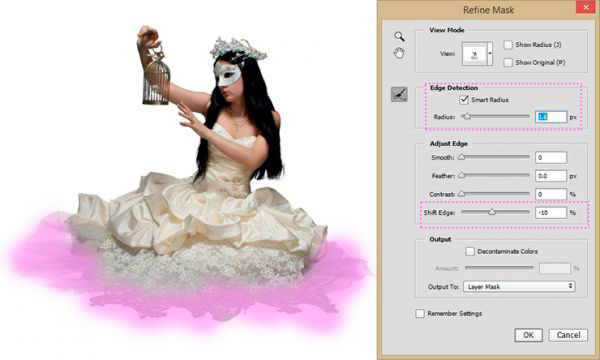Viewport: 600px width, 360px height.
Task: Click the Feather slider handle
Action: [x=461, y=175]
